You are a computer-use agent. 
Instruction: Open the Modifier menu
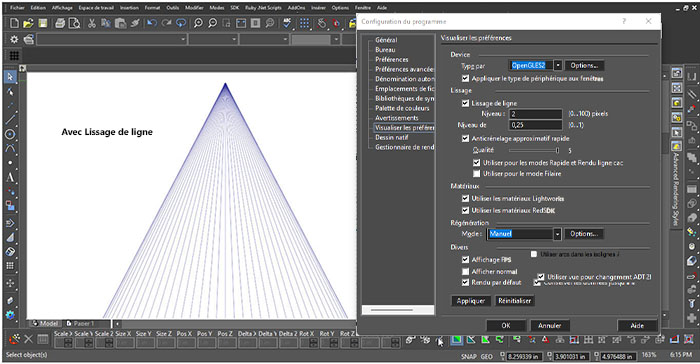point(194,8)
